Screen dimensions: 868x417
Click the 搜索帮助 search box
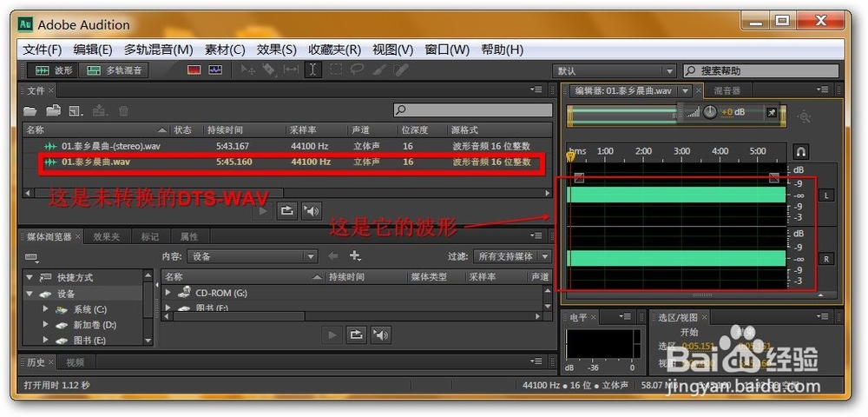[760, 71]
